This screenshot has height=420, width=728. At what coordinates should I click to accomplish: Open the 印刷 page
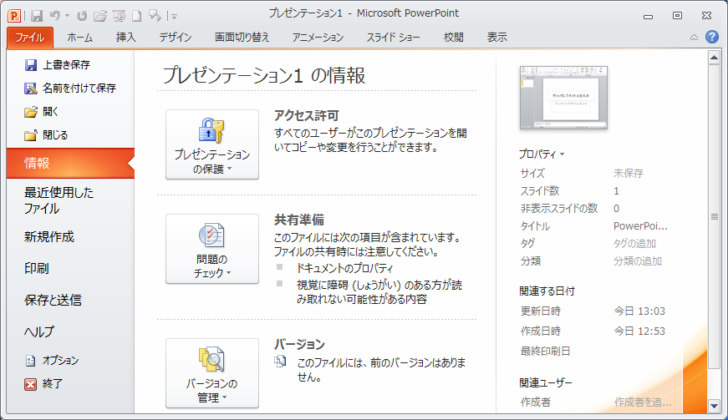pos(37,268)
